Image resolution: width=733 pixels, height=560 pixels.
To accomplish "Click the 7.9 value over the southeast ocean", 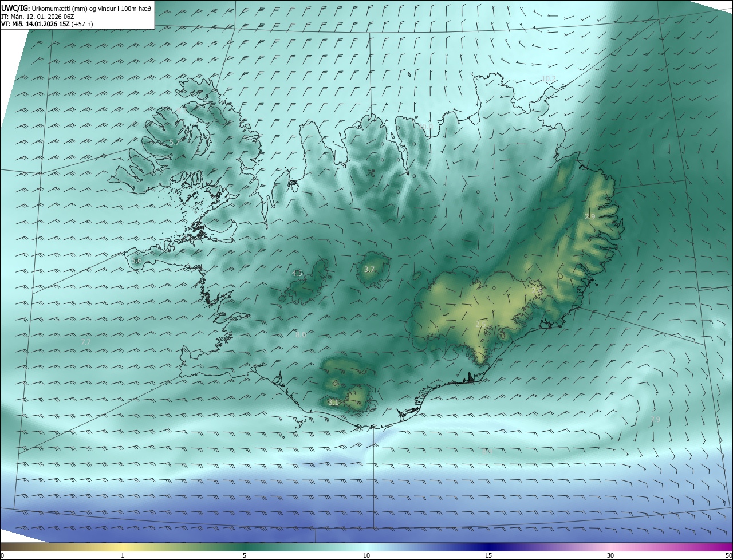I will (x=656, y=420).
